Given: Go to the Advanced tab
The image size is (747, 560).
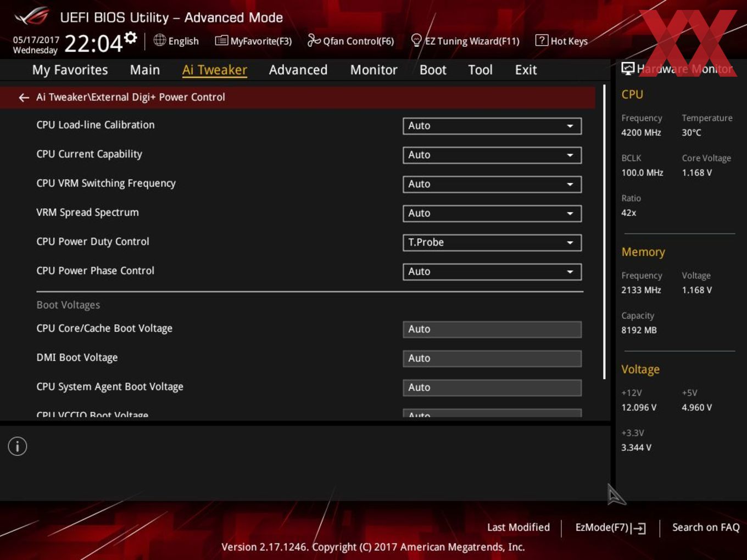Looking at the screenshot, I should tap(298, 70).
